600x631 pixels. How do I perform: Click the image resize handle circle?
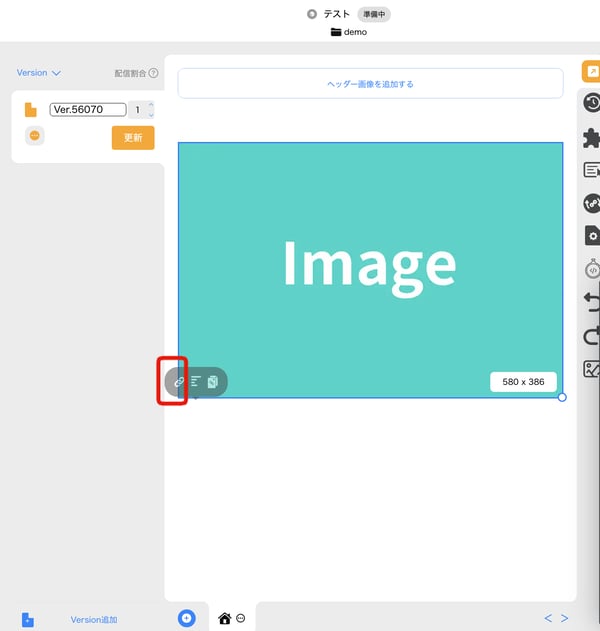[562, 398]
